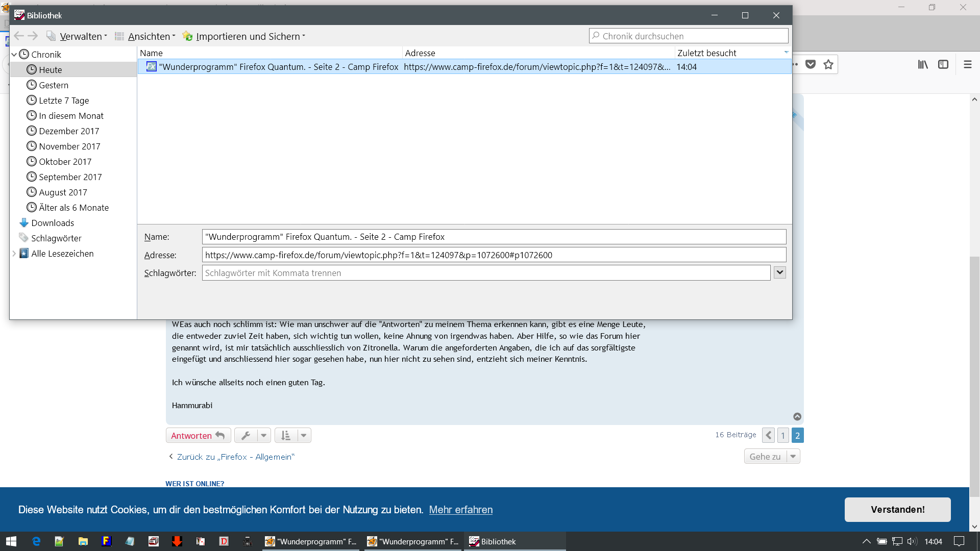The image size is (980, 551).
Task: Open the Schlagwörter dropdown arrow
Action: coord(779,272)
